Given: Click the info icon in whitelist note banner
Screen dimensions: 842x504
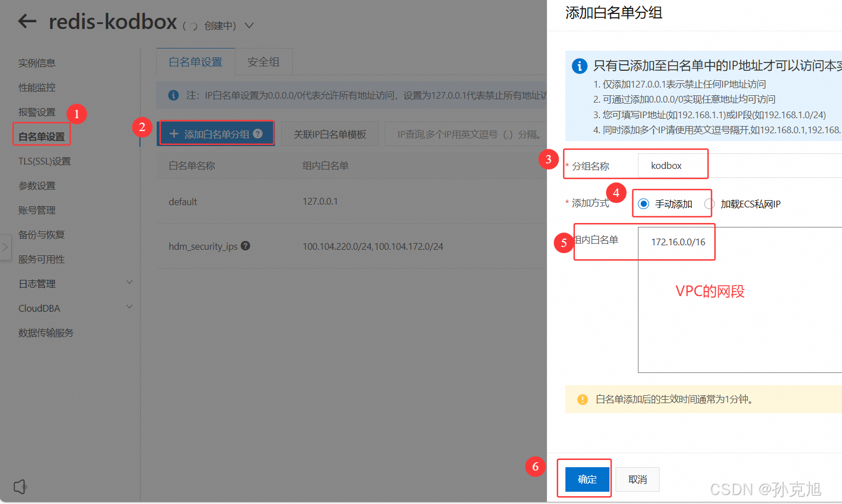Looking at the screenshot, I should [x=173, y=95].
